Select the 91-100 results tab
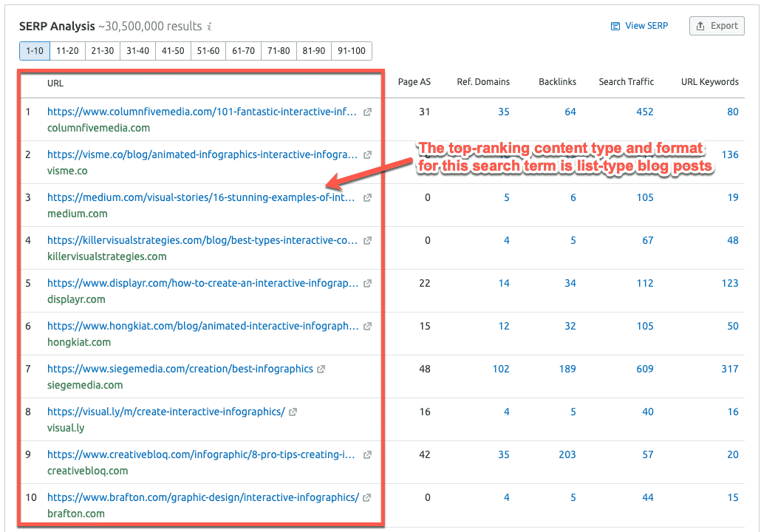The height and width of the screenshot is (532, 761). [352, 51]
